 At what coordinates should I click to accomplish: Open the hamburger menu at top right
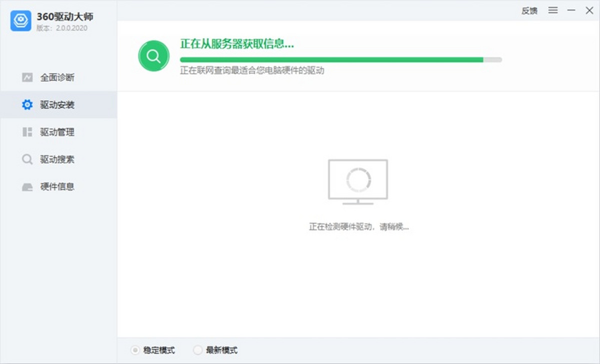[x=552, y=10]
